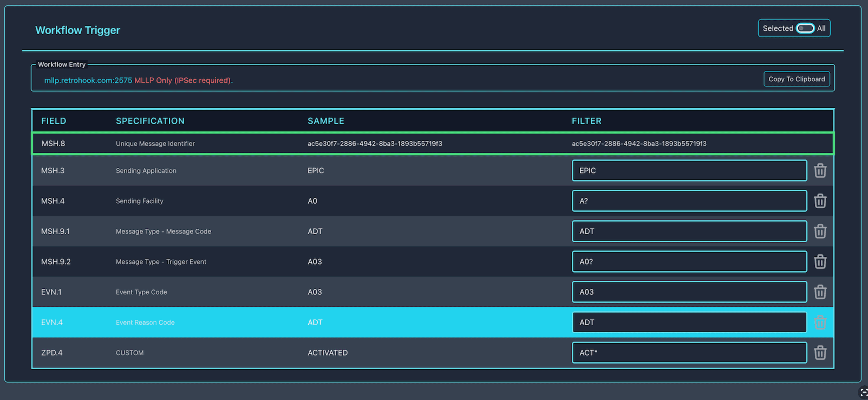Click the MLLP Only (IPSec required) notice

point(183,80)
